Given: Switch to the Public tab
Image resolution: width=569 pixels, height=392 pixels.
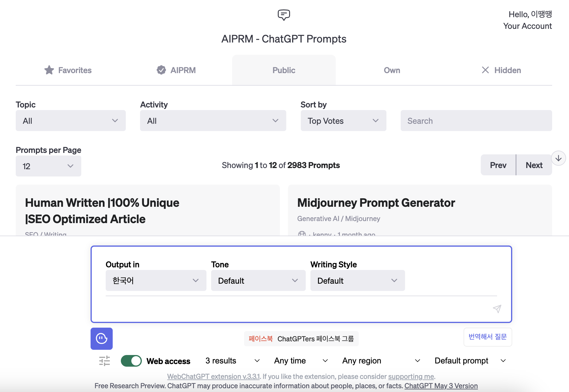Looking at the screenshot, I should [x=284, y=70].
